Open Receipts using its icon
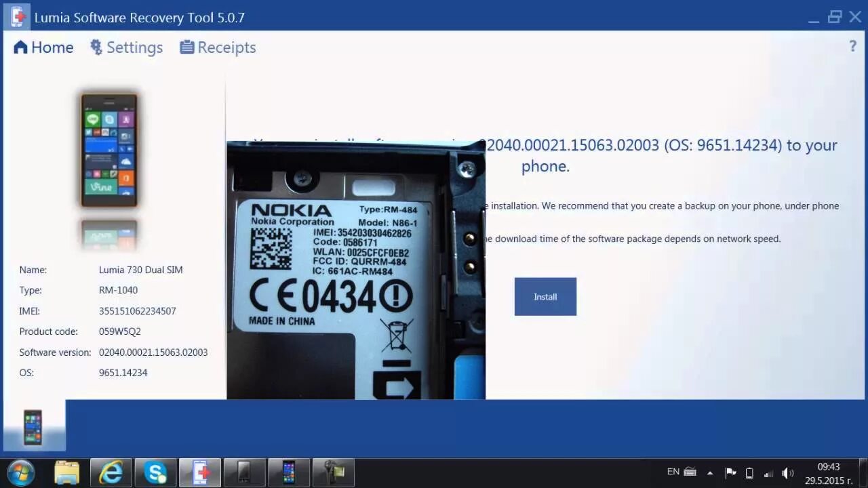868x488 pixels. click(x=186, y=47)
